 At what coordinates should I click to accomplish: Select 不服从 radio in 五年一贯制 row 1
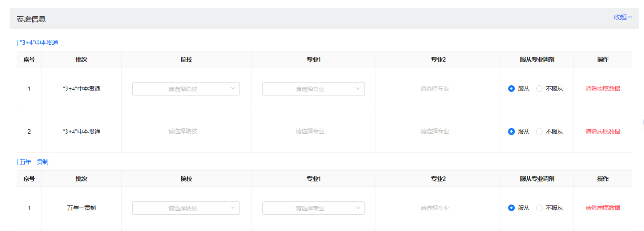point(540,208)
